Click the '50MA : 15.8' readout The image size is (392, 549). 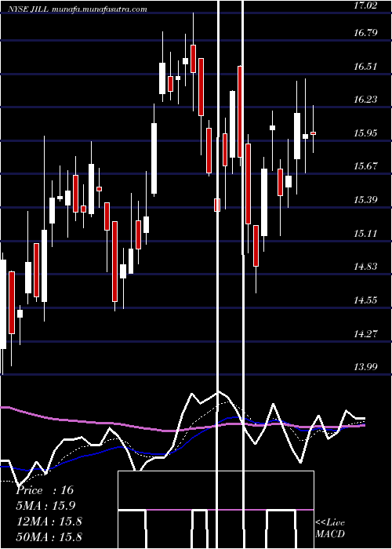pyautogui.click(x=49, y=536)
